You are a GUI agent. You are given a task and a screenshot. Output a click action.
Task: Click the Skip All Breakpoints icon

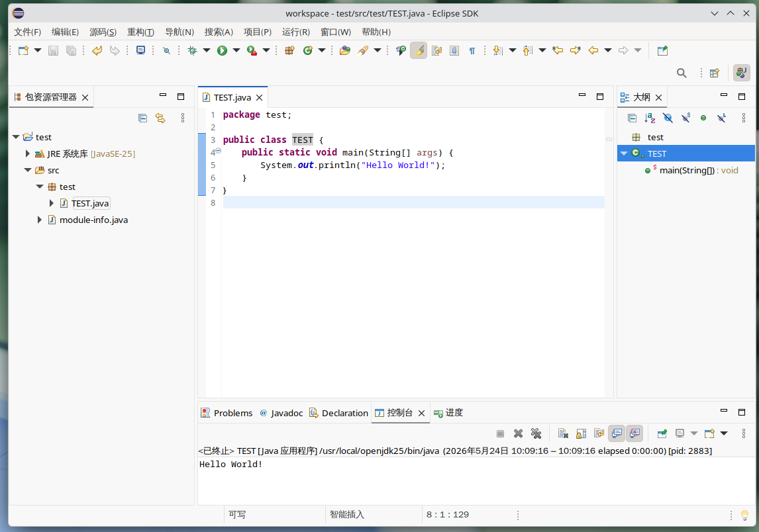[x=166, y=50]
